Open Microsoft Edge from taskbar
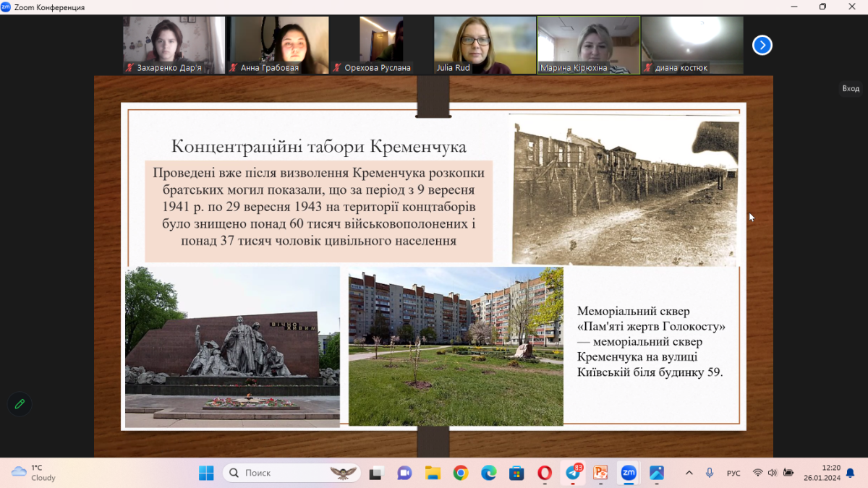Viewport: 868px width, 488px height. click(489, 473)
